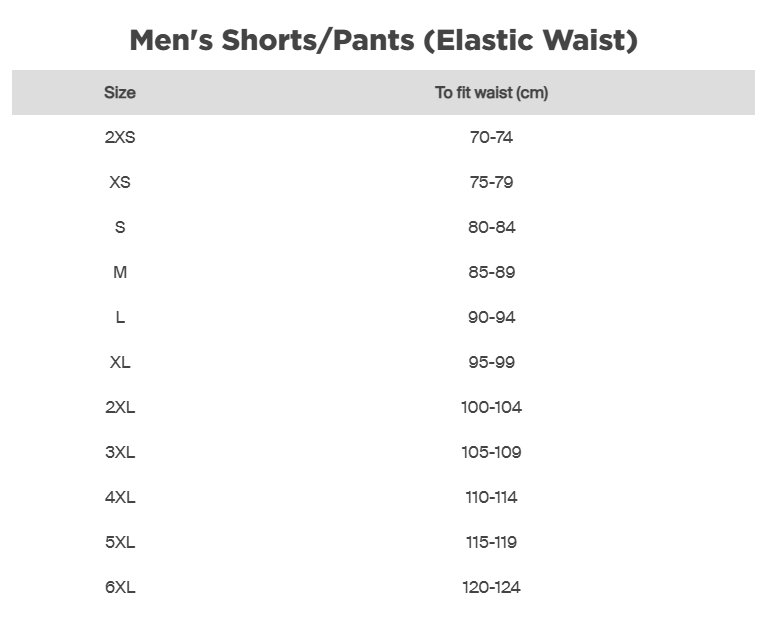Select the 4XL size cell
This screenshot has width=768, height=630.
(120, 497)
